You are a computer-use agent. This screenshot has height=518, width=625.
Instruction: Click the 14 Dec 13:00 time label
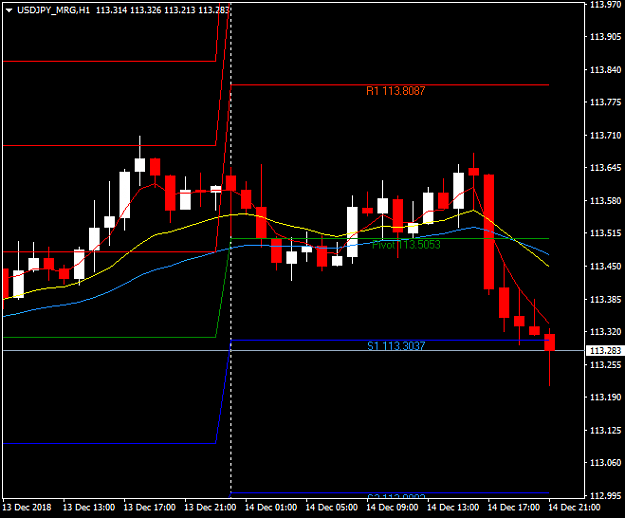453,508
